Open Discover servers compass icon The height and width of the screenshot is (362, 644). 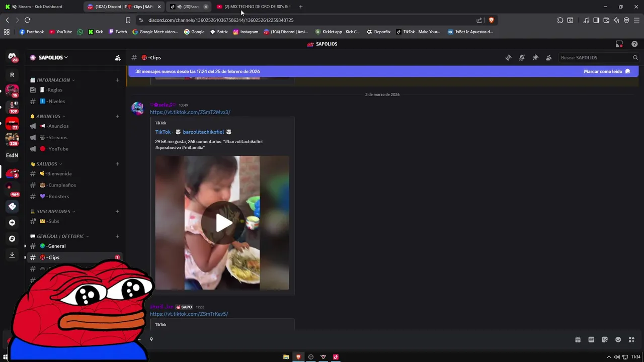pos(12,239)
